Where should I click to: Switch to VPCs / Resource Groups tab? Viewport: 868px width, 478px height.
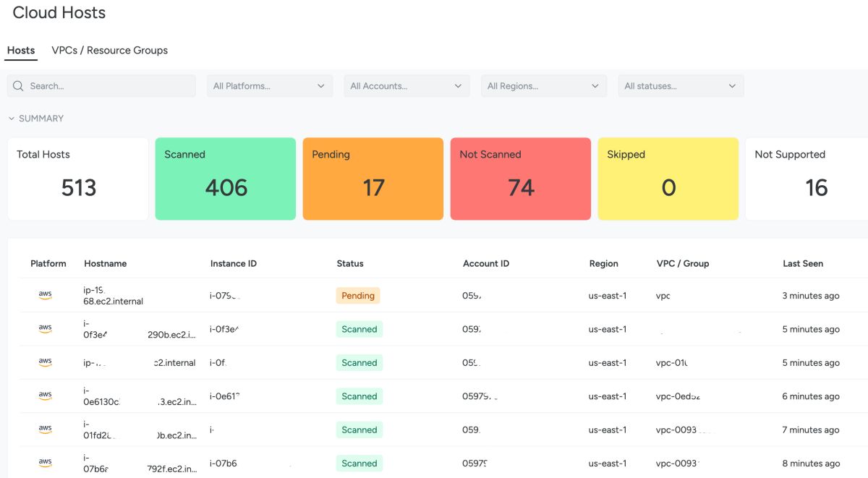[110, 51]
